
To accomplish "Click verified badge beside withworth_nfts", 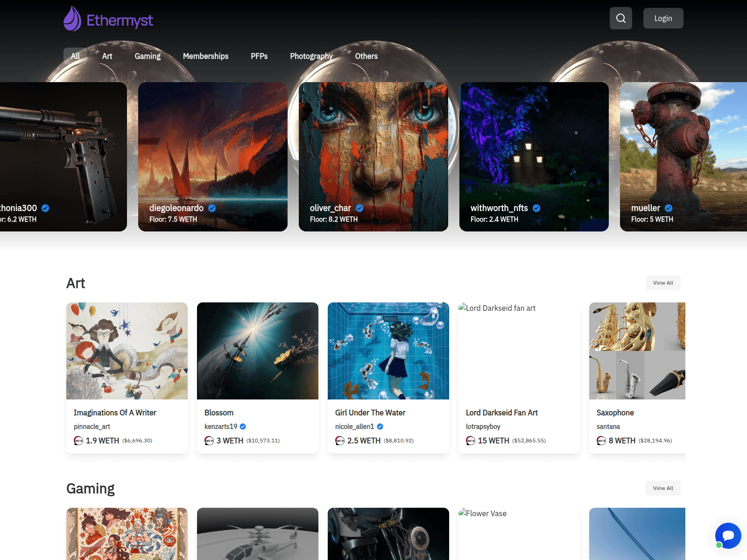I will click(536, 208).
